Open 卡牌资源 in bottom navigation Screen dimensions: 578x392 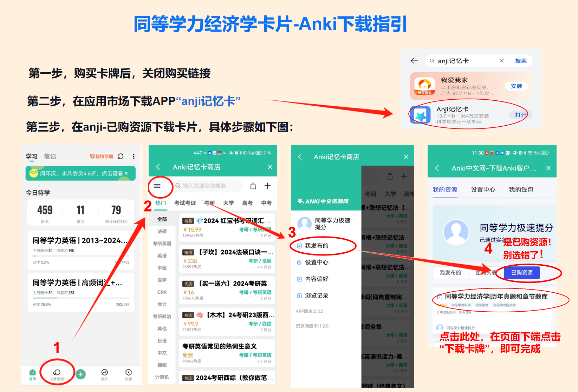tap(57, 374)
